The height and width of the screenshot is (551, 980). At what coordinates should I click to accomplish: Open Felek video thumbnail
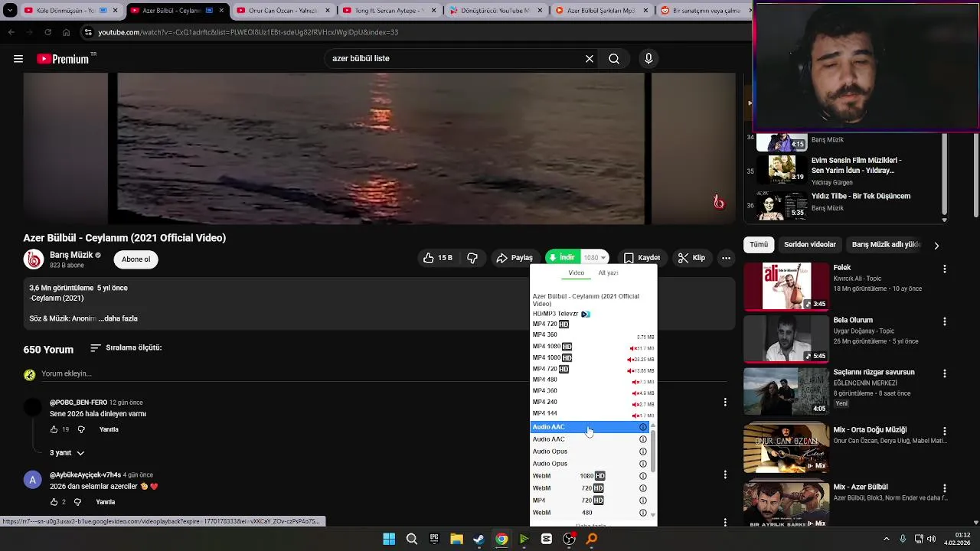coord(786,286)
